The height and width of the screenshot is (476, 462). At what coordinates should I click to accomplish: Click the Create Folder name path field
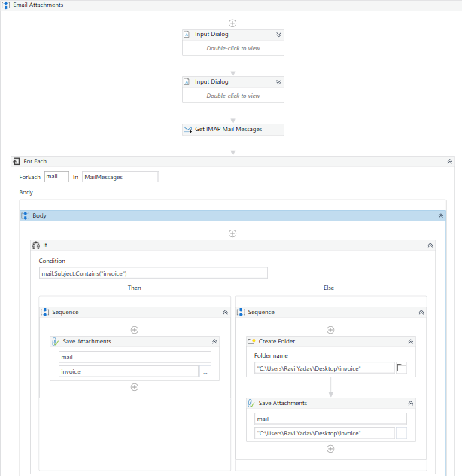(x=324, y=368)
